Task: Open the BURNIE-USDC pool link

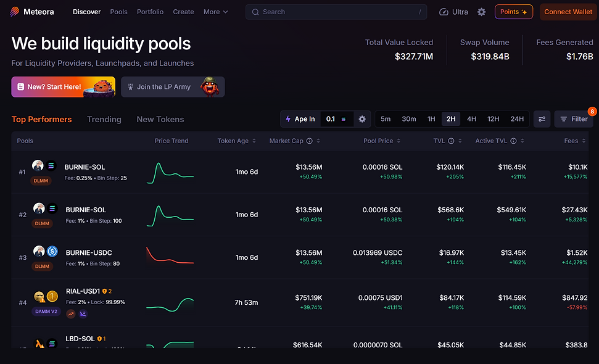Action: 89,253
